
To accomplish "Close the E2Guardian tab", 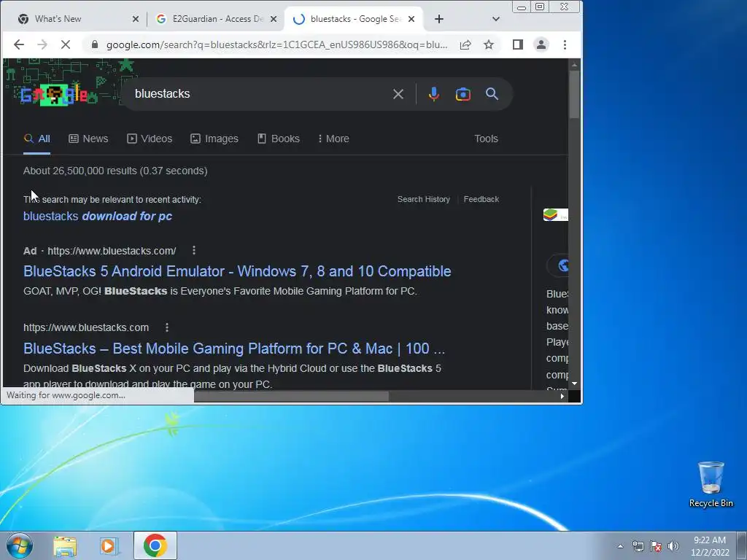I will point(274,19).
